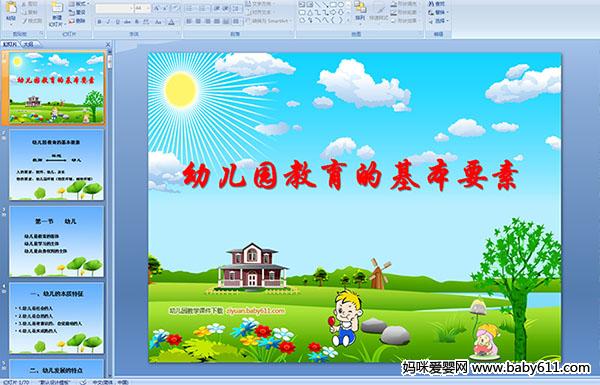Select the second slide thumbnail in the panel

click(x=57, y=165)
